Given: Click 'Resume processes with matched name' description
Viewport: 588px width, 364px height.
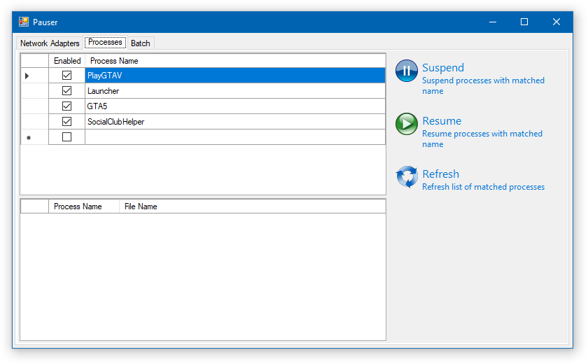Looking at the screenshot, I should [482, 139].
